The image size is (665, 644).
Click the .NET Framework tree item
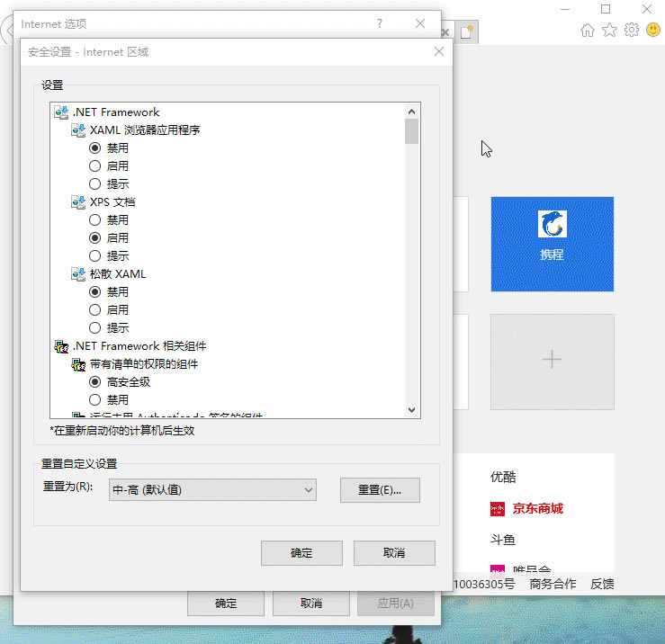[x=115, y=112]
